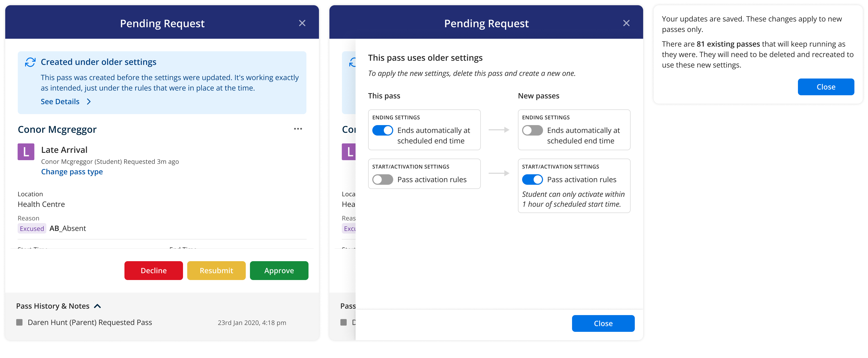Click New passes column heading
The height and width of the screenshot is (358, 868).
(x=539, y=96)
